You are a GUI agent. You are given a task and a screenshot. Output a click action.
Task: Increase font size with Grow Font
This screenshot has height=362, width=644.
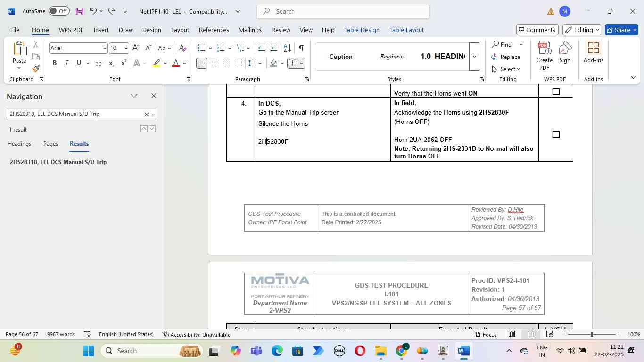coord(136,48)
